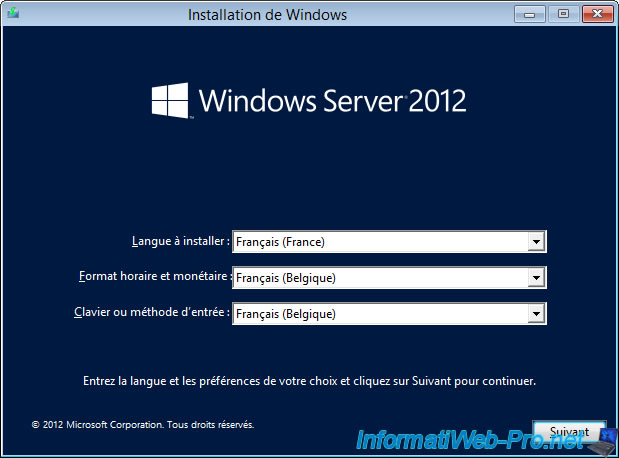Click the Entrez la langue instruction text
Image resolution: width=619 pixels, height=458 pixels.
310,381
